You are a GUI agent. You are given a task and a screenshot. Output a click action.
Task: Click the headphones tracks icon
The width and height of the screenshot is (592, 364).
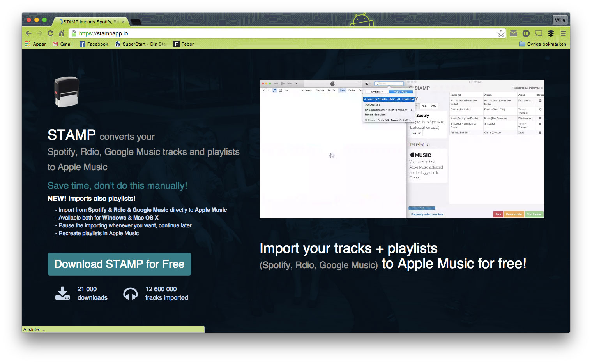click(x=131, y=294)
